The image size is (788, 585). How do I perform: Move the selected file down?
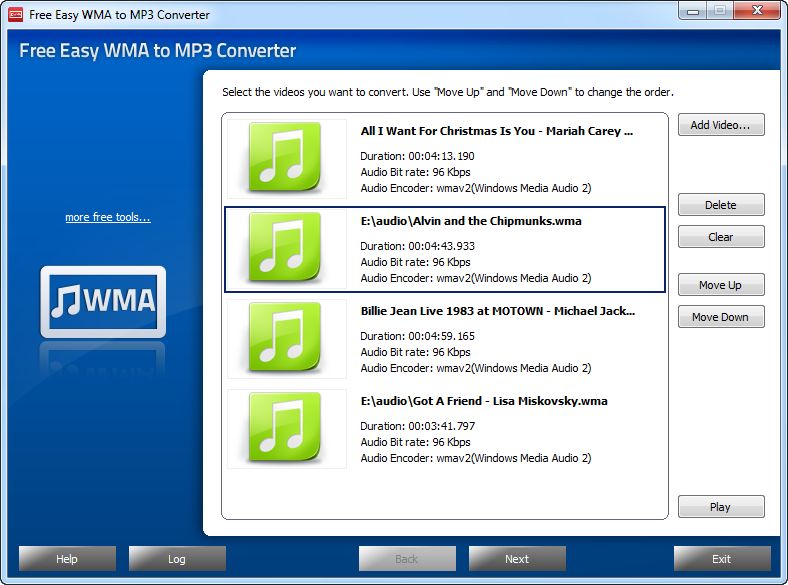[721, 317]
